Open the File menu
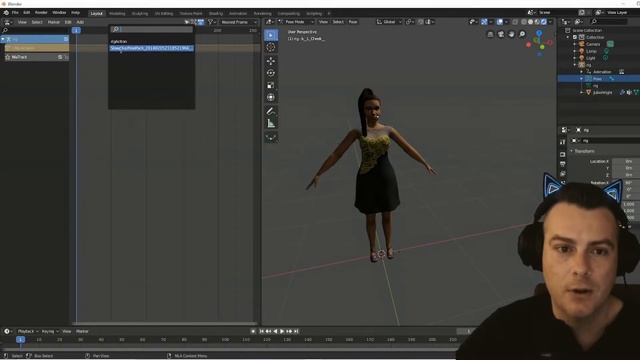Screen dimensions: 640x360 coord(15,13)
